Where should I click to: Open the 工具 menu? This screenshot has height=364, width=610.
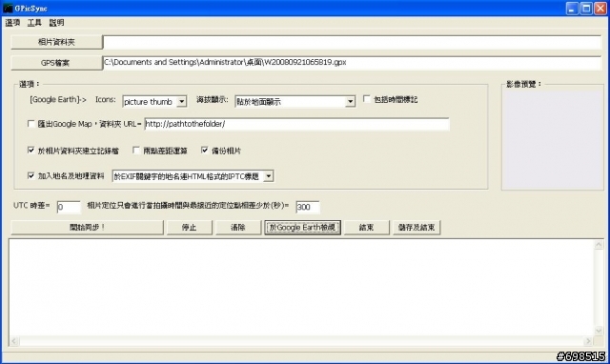(34, 23)
